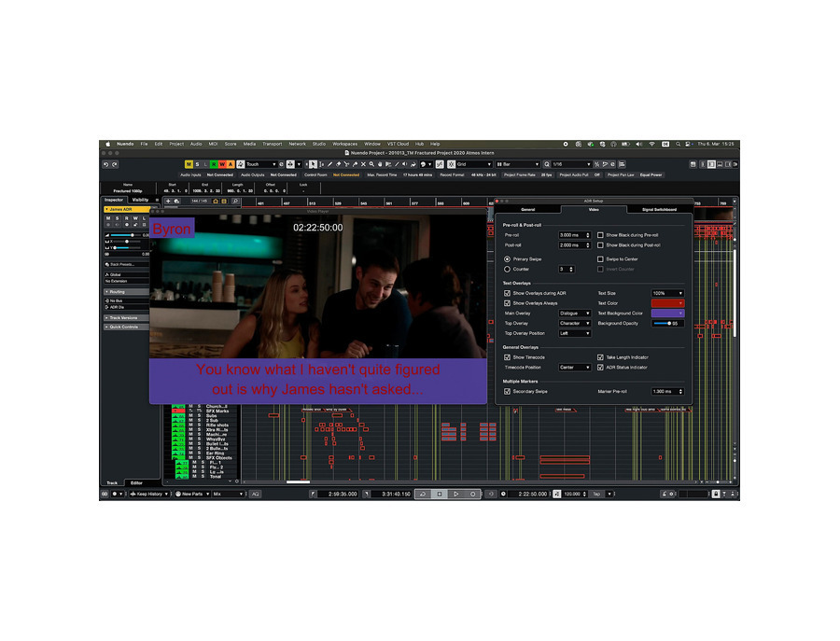Select the Counter radio button
Screen dimensions: 840x641
pos(507,270)
